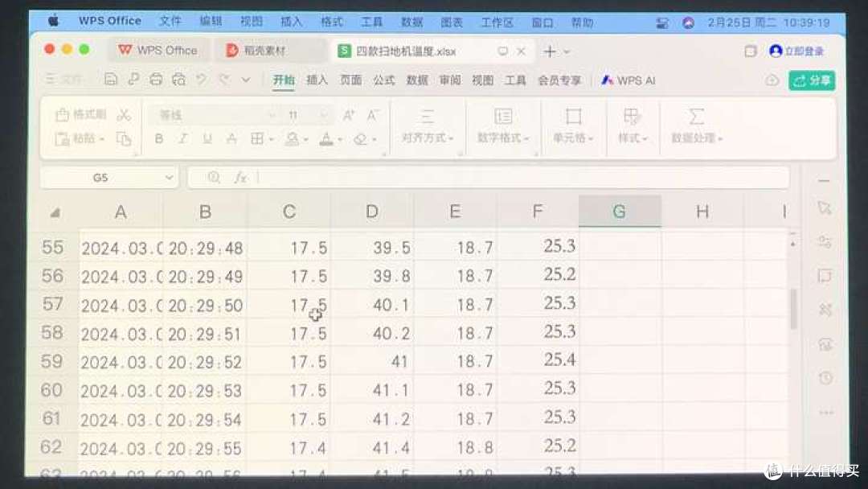The height and width of the screenshot is (489, 868).
Task: Toggle Underline formatting
Action: (x=207, y=138)
